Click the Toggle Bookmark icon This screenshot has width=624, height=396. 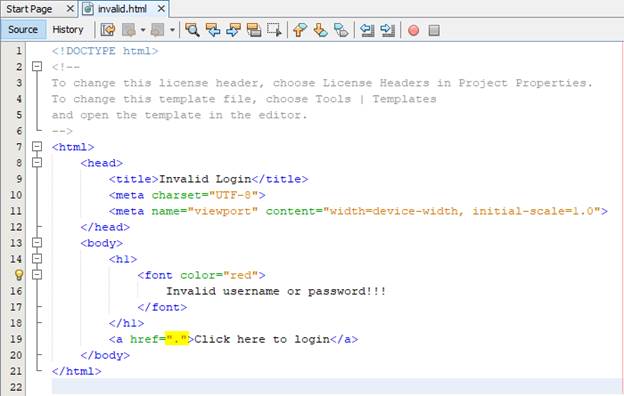click(341, 30)
